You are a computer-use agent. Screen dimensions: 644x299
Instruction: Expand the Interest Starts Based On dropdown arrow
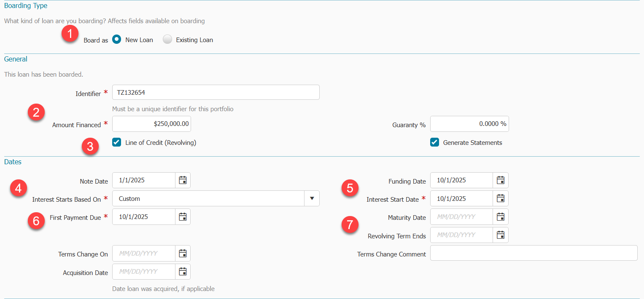point(312,198)
